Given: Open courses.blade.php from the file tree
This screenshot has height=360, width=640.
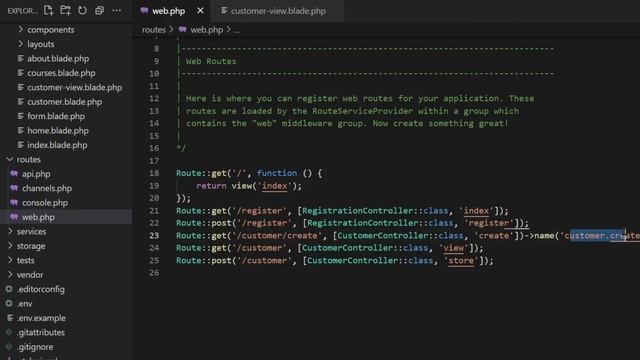Looking at the screenshot, I should (x=61, y=73).
